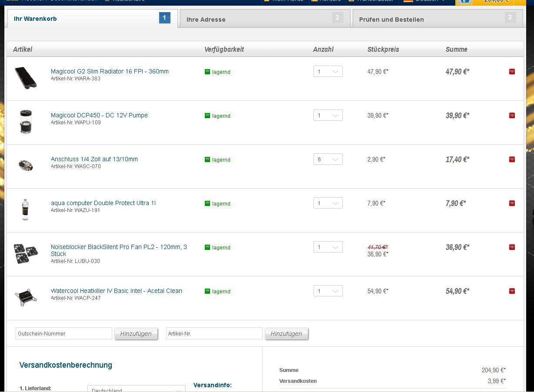Open aqua computer Double Protect Ultra 1l link

(x=103, y=203)
